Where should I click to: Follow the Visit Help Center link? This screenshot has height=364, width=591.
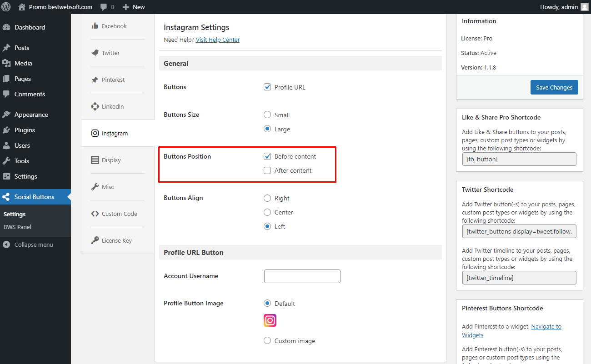[218, 40]
